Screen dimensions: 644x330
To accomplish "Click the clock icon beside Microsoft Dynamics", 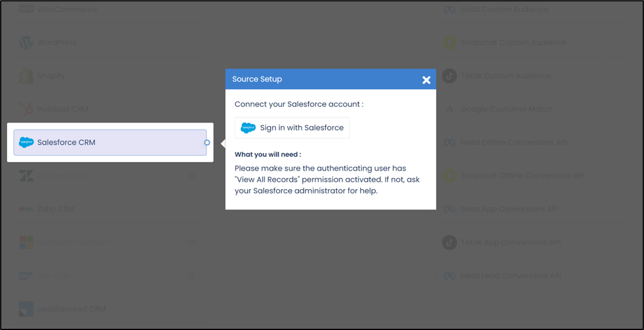I will pos(192,242).
